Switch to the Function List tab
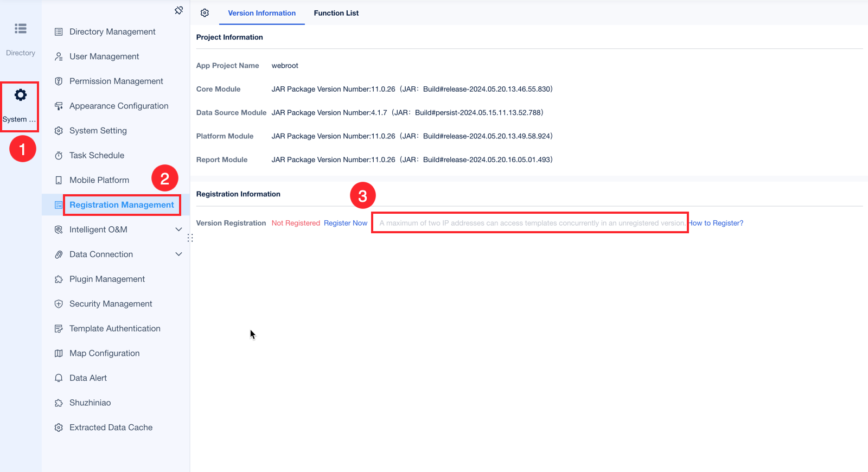868x472 pixels. [336, 13]
